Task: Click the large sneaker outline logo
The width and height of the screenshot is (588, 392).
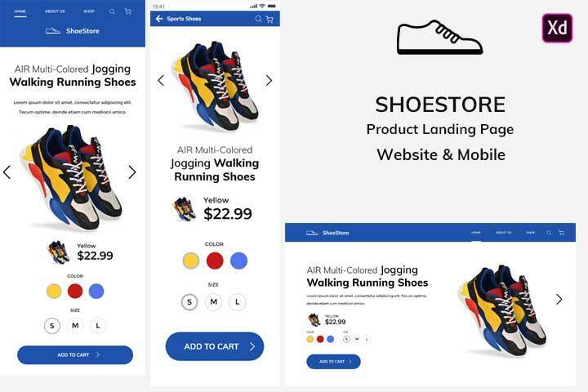Action: [439, 38]
